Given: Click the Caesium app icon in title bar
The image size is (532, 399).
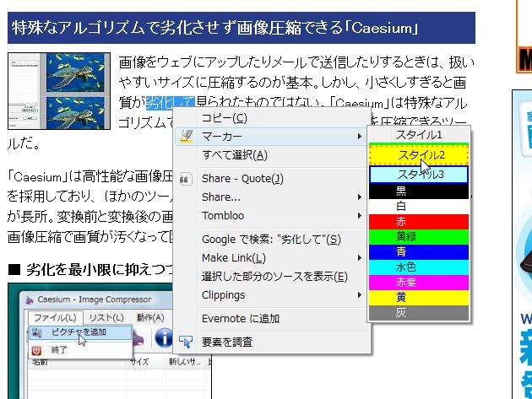Looking at the screenshot, I should [x=30, y=299].
